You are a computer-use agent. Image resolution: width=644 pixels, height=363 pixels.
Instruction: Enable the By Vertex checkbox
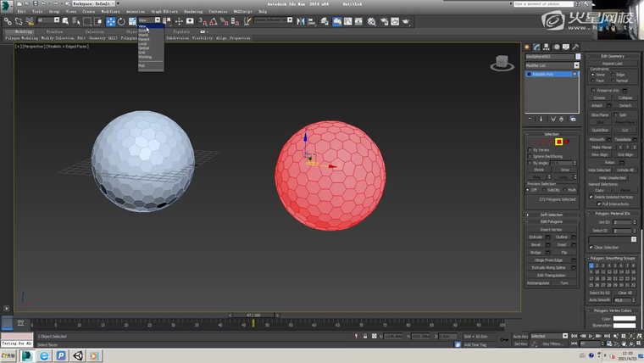pos(530,150)
